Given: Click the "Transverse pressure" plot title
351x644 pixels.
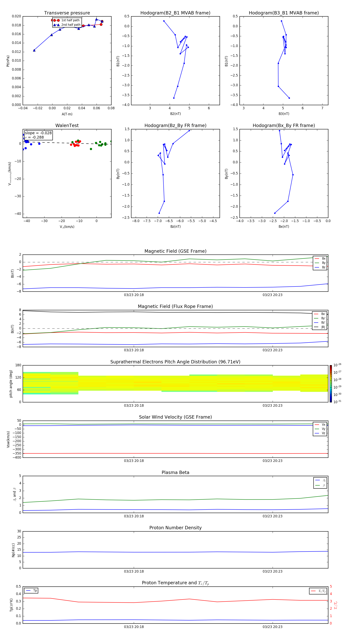Looking at the screenshot, I should point(67,13).
